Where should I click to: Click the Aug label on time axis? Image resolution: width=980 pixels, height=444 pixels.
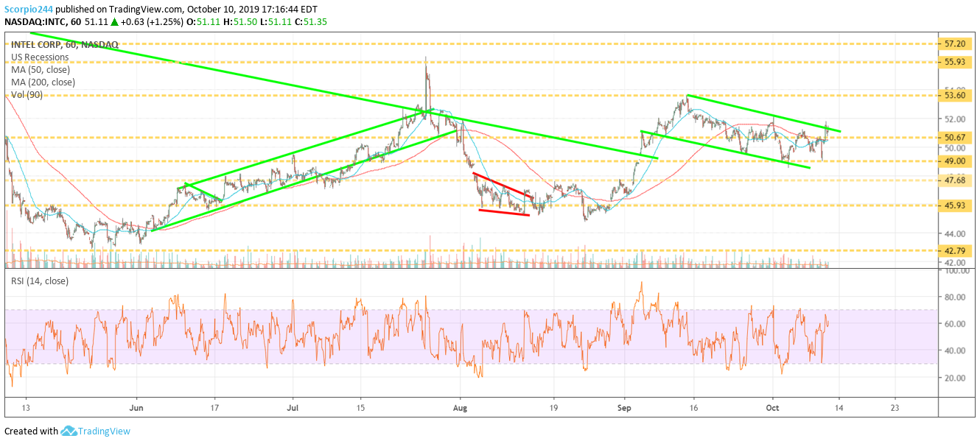[x=461, y=406]
